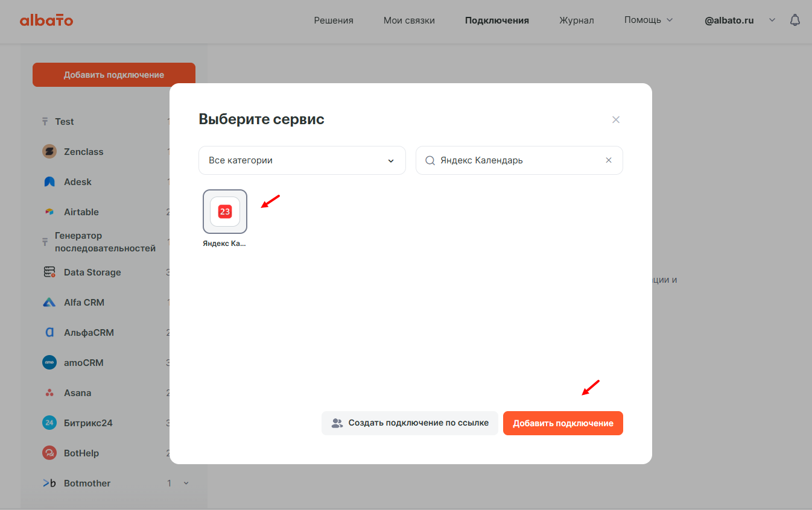The width and height of the screenshot is (812, 510).
Task: Click the Zenclass icon in sidebar
Action: tap(49, 152)
